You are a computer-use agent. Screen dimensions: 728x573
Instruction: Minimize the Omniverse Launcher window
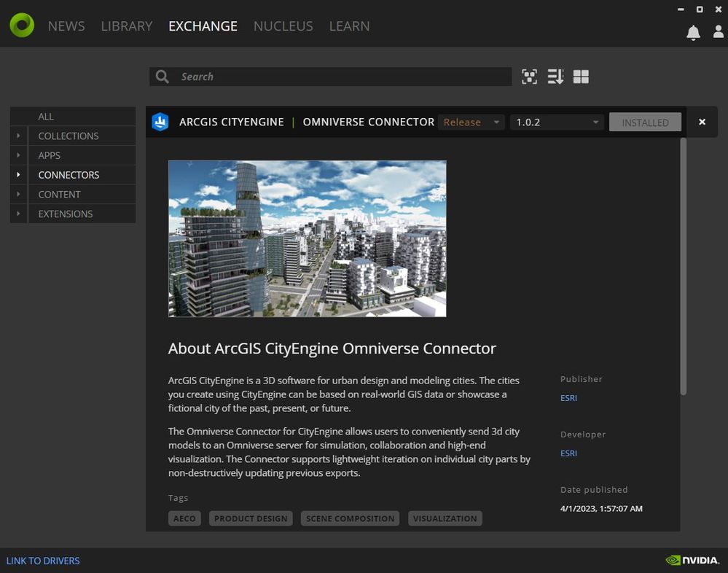(x=681, y=9)
